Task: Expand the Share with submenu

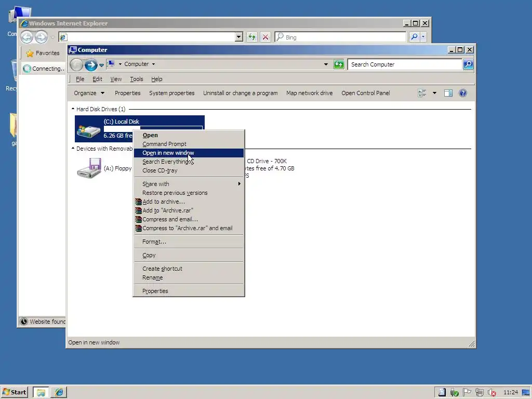Action: click(189, 184)
